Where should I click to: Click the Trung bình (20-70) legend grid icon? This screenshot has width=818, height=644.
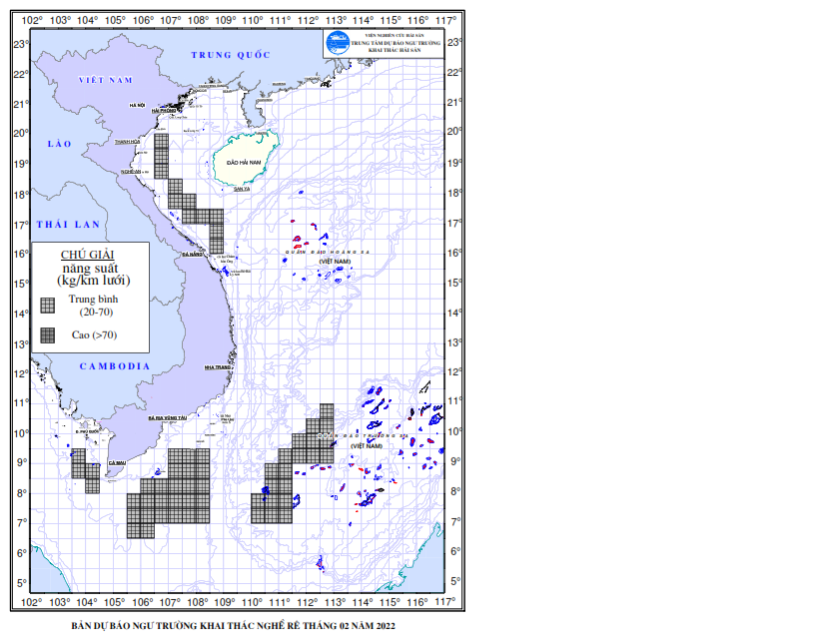point(48,306)
